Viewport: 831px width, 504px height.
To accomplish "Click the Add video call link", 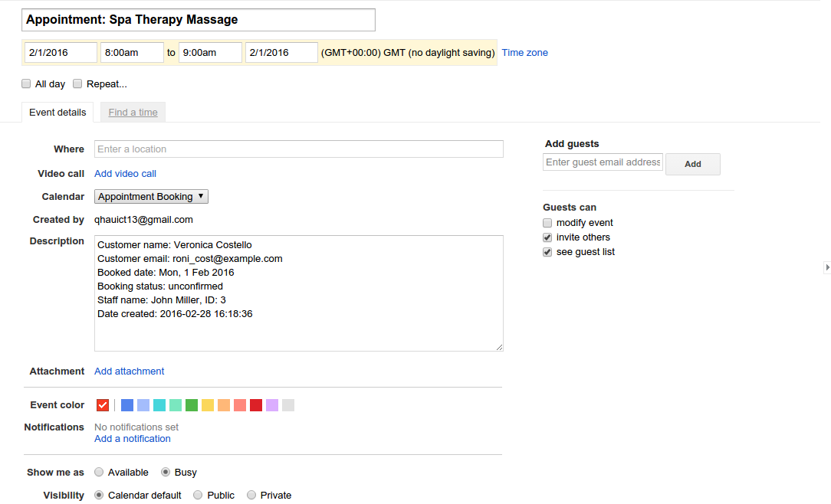I will point(125,174).
